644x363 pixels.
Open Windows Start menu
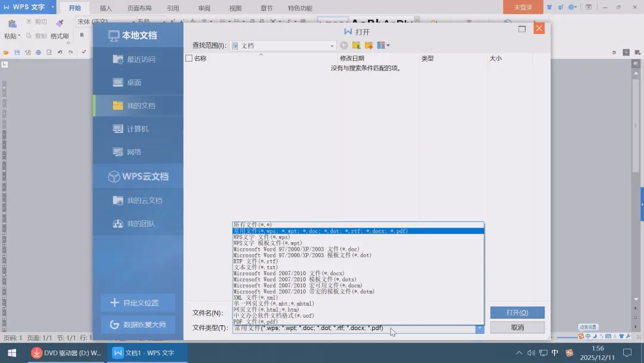click(x=12, y=353)
